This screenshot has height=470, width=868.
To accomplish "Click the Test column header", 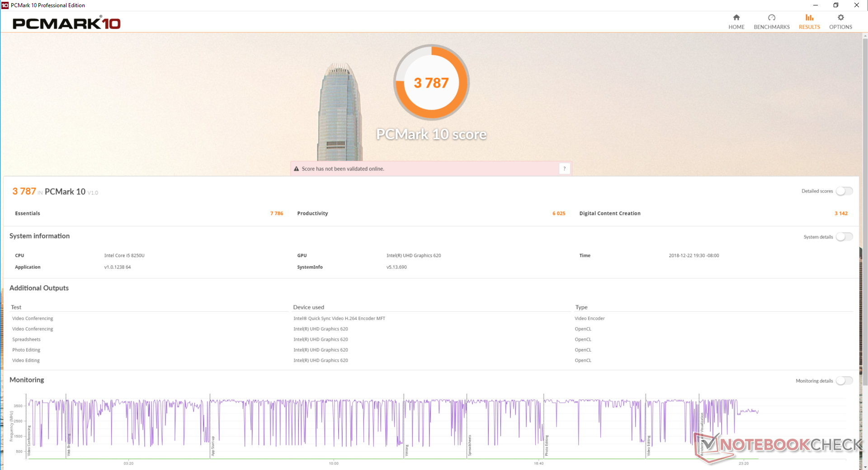I will pyautogui.click(x=16, y=307).
